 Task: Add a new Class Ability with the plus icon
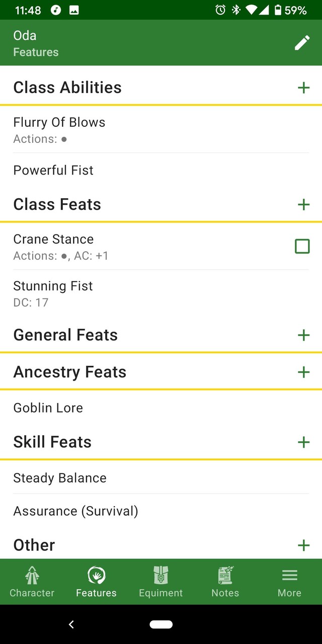303,88
